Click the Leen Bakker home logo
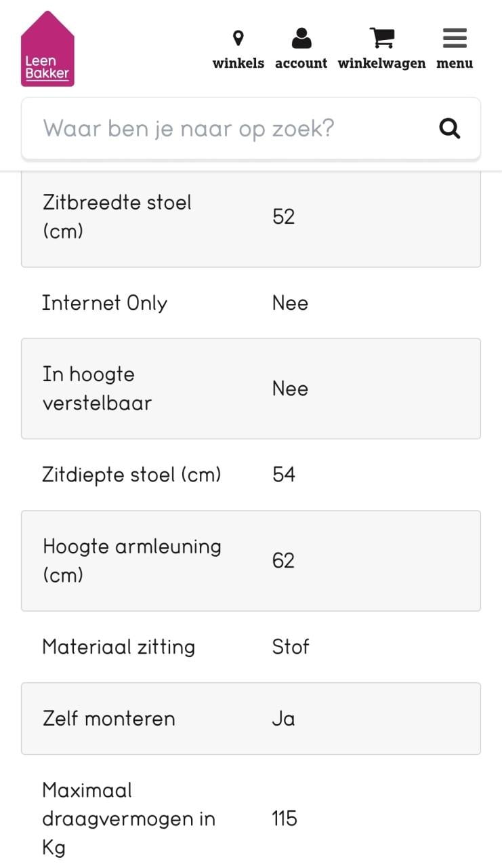Screen dimensions: 502x868 coord(47,50)
